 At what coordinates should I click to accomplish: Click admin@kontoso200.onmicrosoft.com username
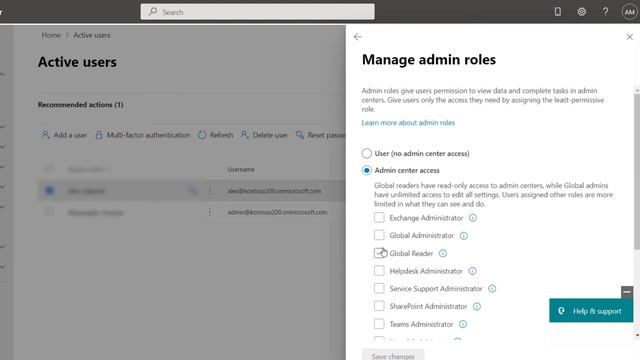pyautogui.click(x=277, y=212)
